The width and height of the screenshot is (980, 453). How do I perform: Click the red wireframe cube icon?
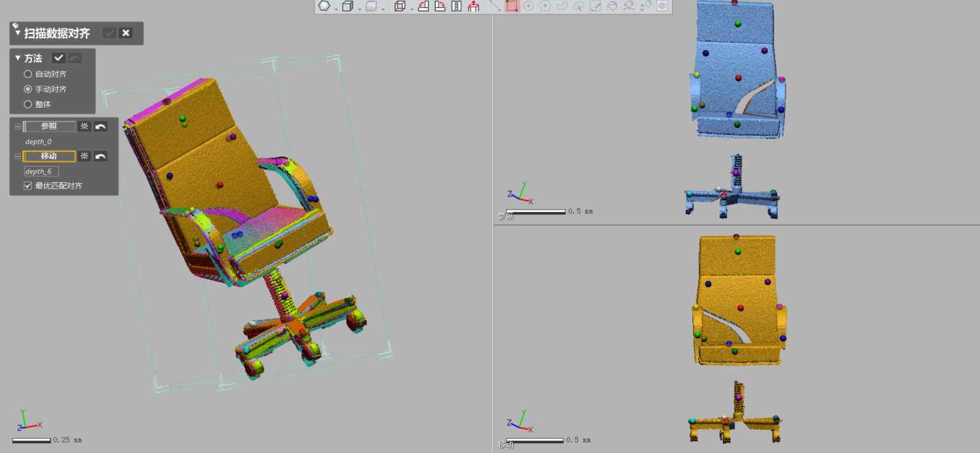(x=400, y=7)
